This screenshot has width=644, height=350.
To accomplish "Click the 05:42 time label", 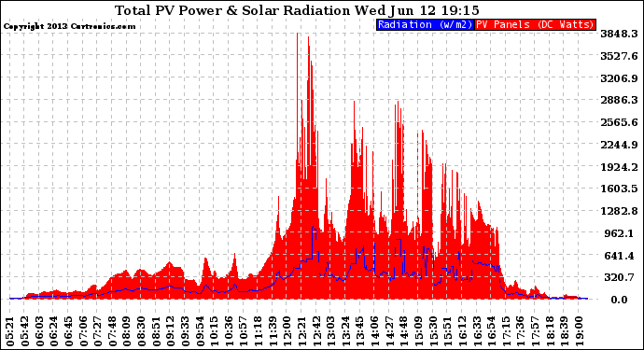I will click(x=25, y=331).
